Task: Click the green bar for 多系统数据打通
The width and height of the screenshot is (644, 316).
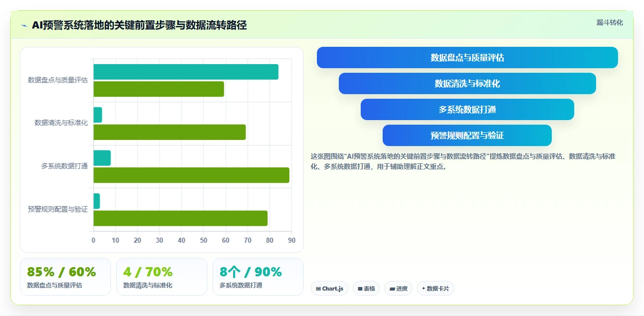Action: point(192,175)
